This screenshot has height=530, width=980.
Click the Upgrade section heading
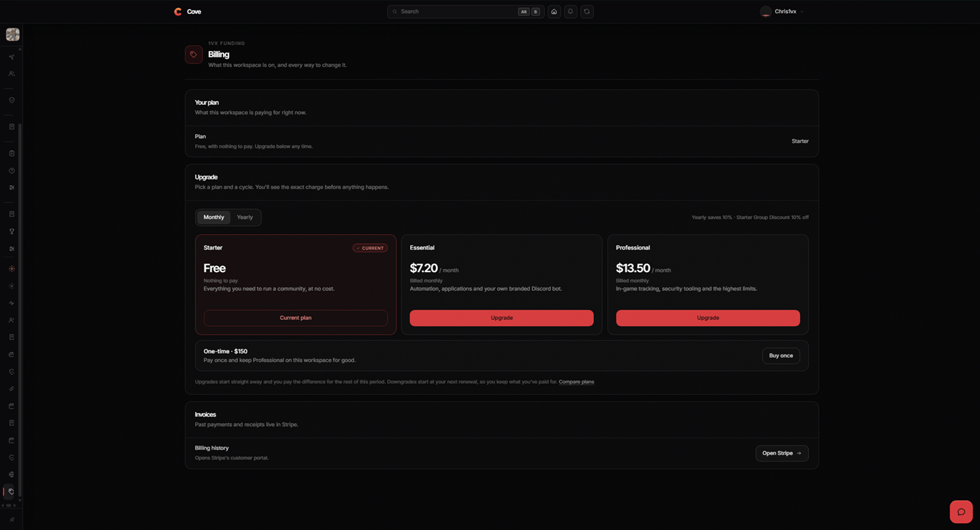(206, 177)
